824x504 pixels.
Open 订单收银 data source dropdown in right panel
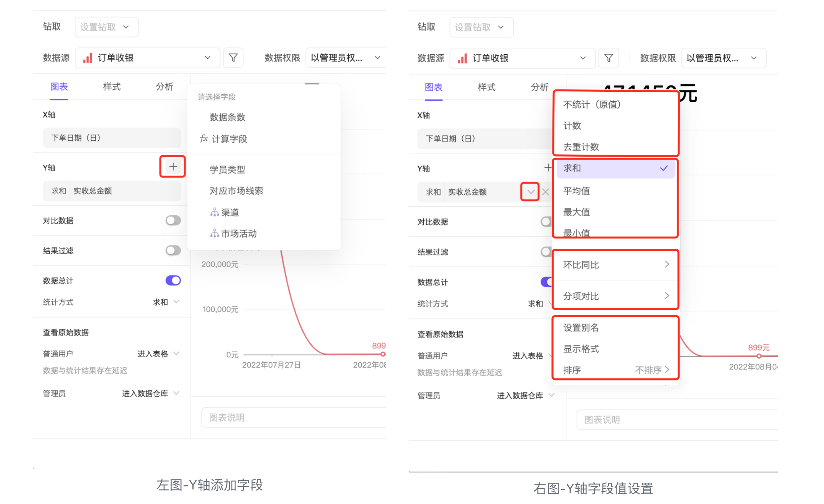coord(522,58)
